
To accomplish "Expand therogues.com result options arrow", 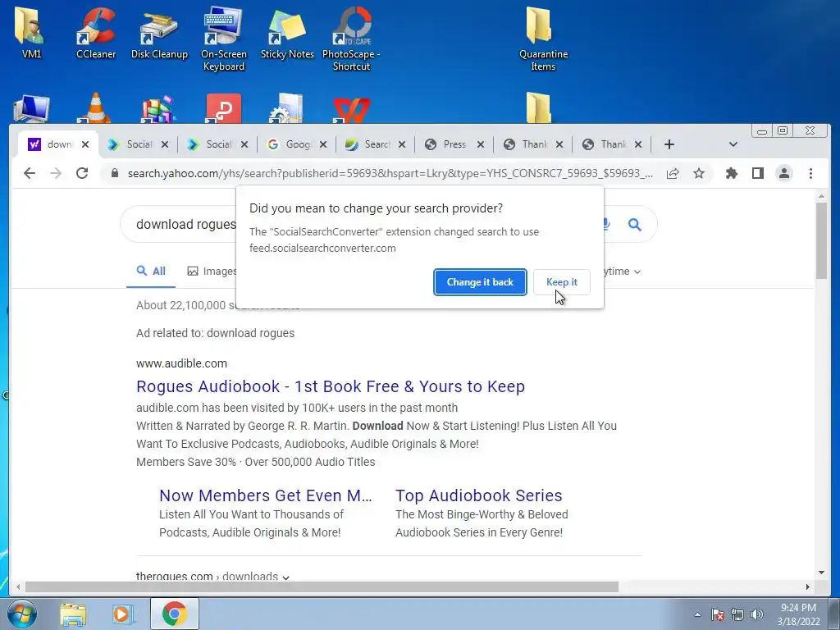I will 285,577.
